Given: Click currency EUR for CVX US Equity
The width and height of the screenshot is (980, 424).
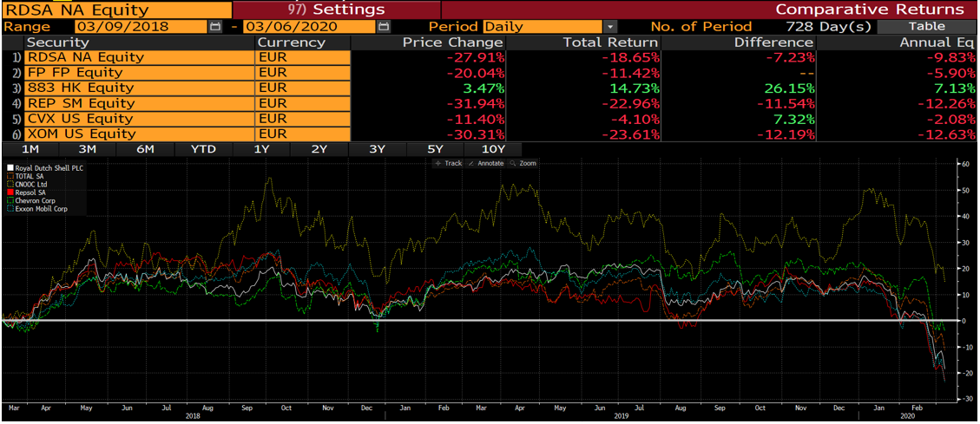Looking at the screenshot, I should 302,119.
